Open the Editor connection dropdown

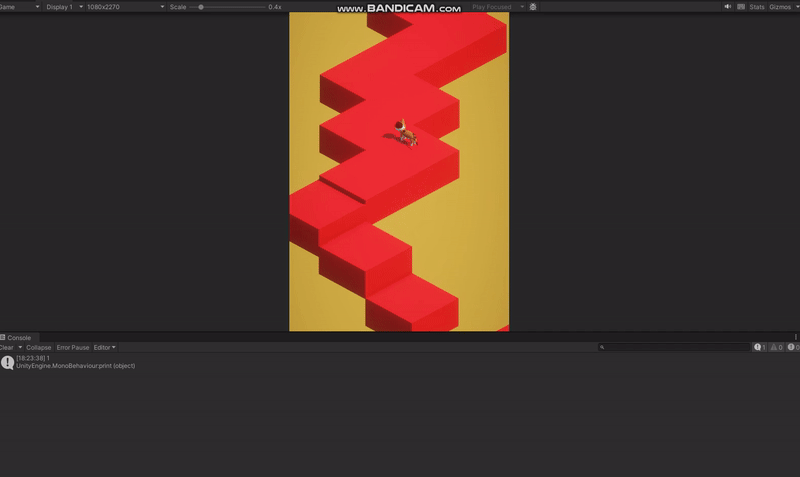tap(104, 347)
